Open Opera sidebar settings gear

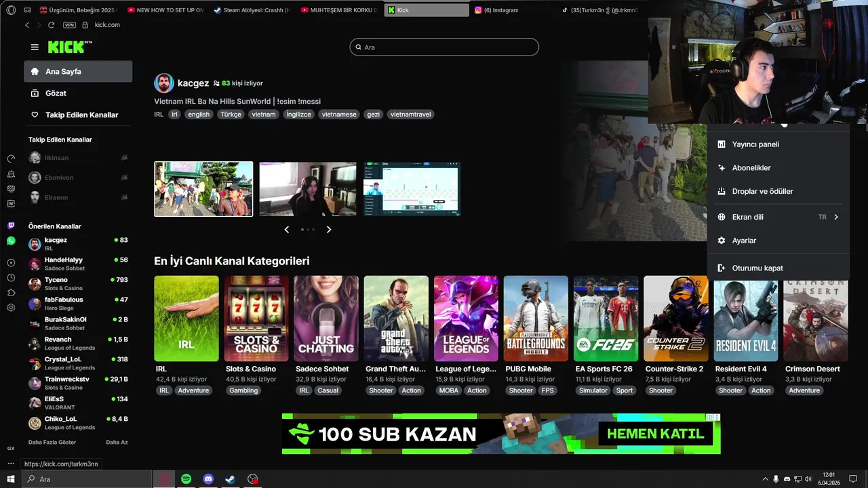pos(11,308)
